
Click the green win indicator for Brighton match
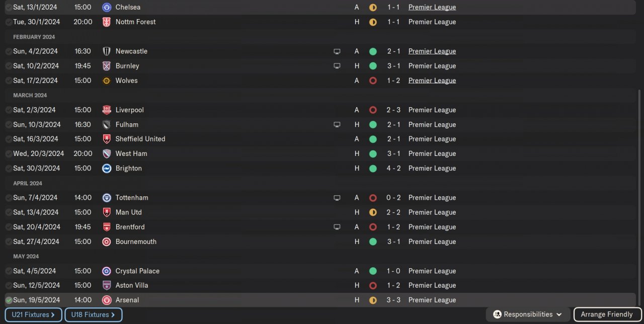[373, 169]
